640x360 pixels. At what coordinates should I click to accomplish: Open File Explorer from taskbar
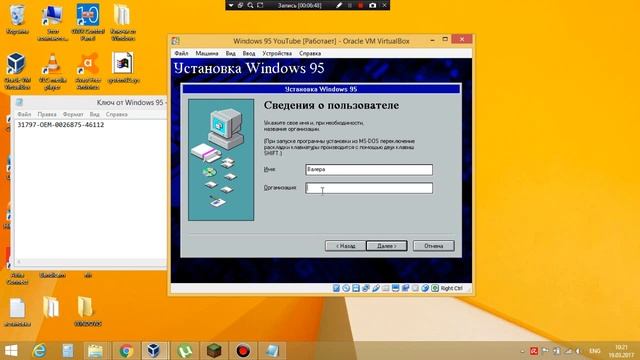pos(96,351)
